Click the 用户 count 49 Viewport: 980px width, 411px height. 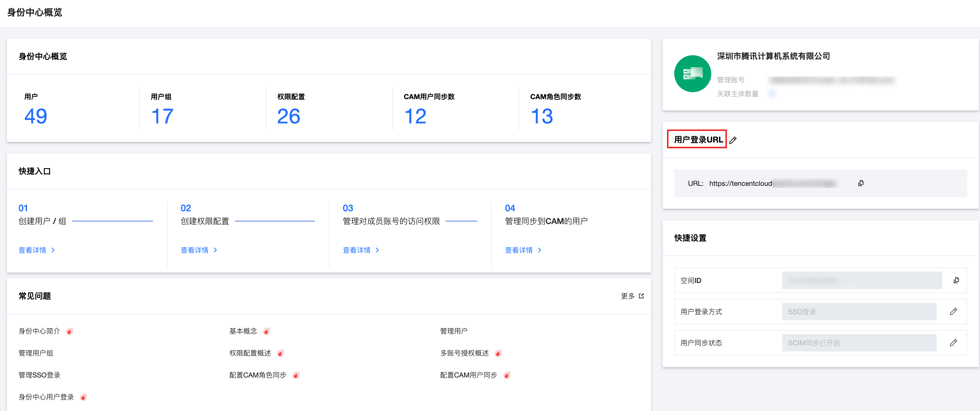click(x=36, y=116)
